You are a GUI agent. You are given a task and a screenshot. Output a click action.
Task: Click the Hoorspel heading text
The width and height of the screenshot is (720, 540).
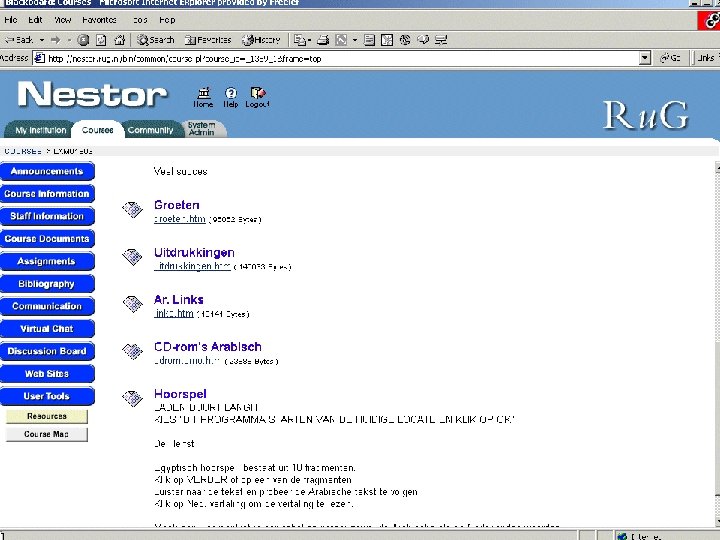pyautogui.click(x=180, y=394)
